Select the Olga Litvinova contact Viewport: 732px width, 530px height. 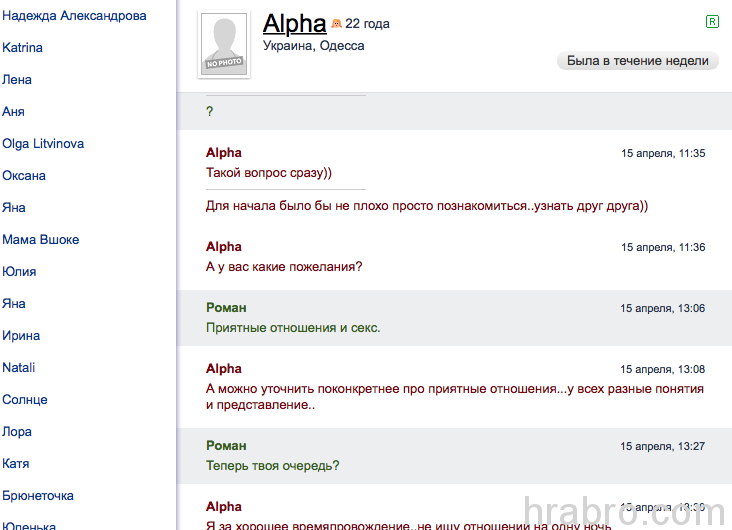point(43,144)
